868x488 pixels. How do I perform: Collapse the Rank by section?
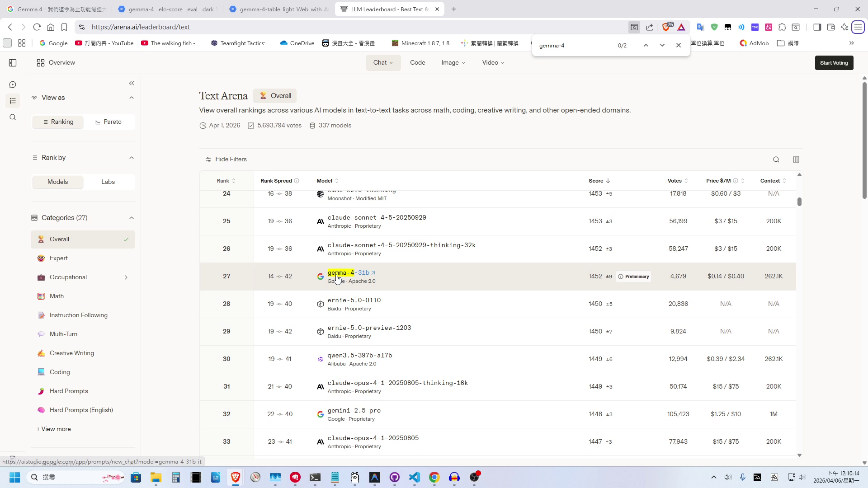[x=132, y=158]
